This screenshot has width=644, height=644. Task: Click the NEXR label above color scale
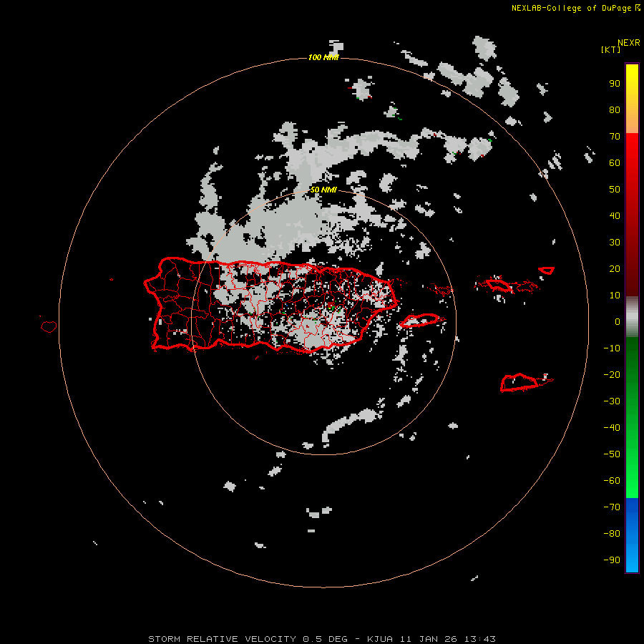click(x=629, y=43)
